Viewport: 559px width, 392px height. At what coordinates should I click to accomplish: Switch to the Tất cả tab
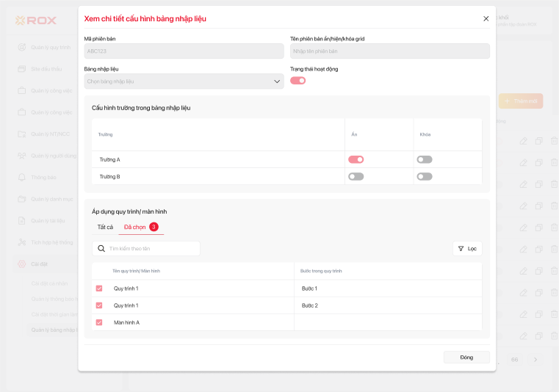click(105, 227)
